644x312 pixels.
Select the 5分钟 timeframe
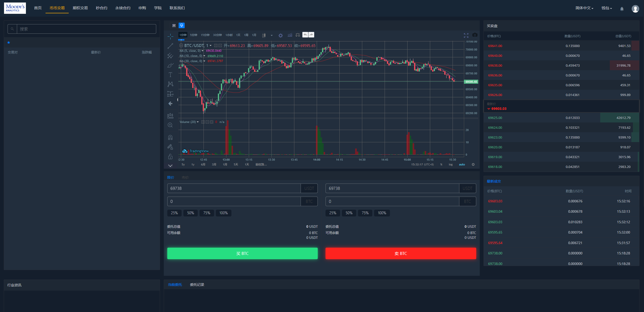[193, 35]
